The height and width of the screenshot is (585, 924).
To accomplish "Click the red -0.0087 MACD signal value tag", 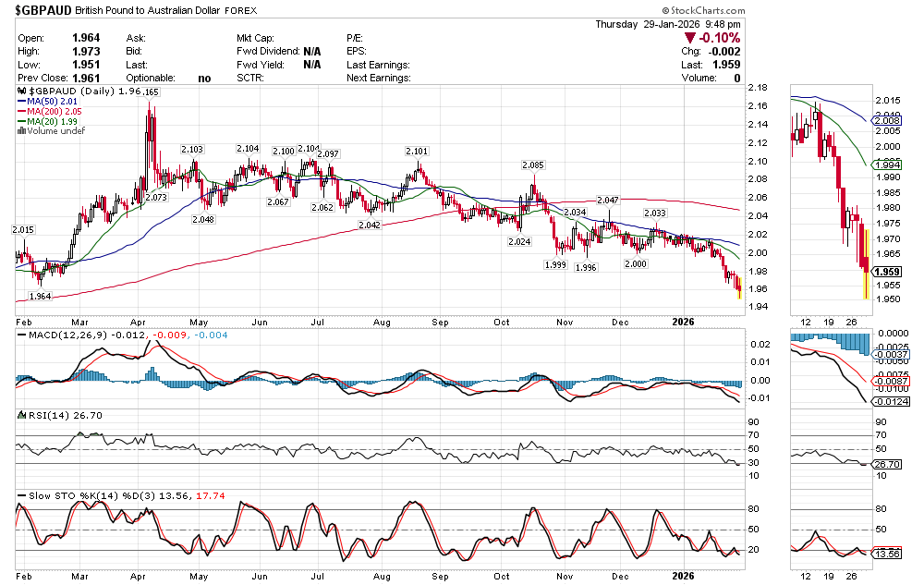I will pos(891,381).
